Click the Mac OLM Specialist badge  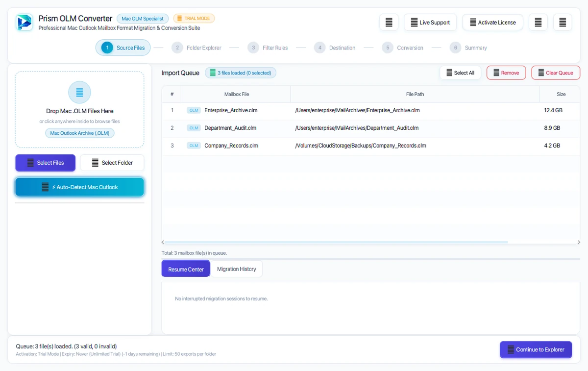click(143, 19)
